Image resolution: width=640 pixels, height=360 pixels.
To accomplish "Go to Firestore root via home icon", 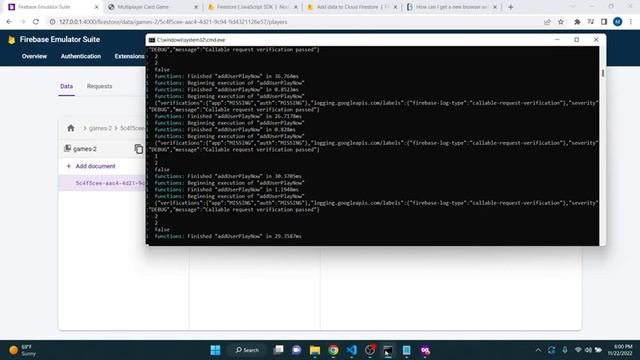I will click(x=71, y=128).
